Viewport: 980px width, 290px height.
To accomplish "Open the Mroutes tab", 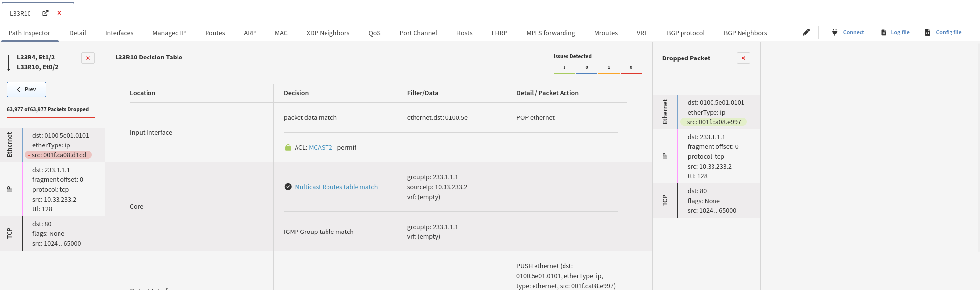I will (606, 33).
